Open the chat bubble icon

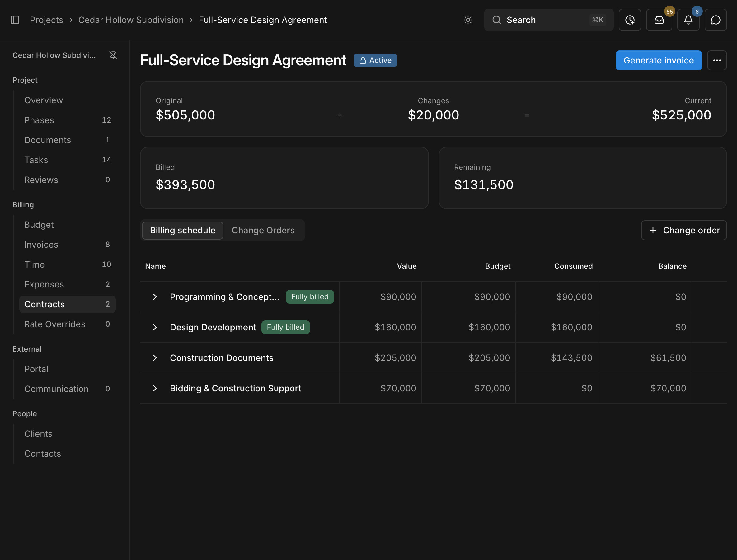tap(716, 20)
